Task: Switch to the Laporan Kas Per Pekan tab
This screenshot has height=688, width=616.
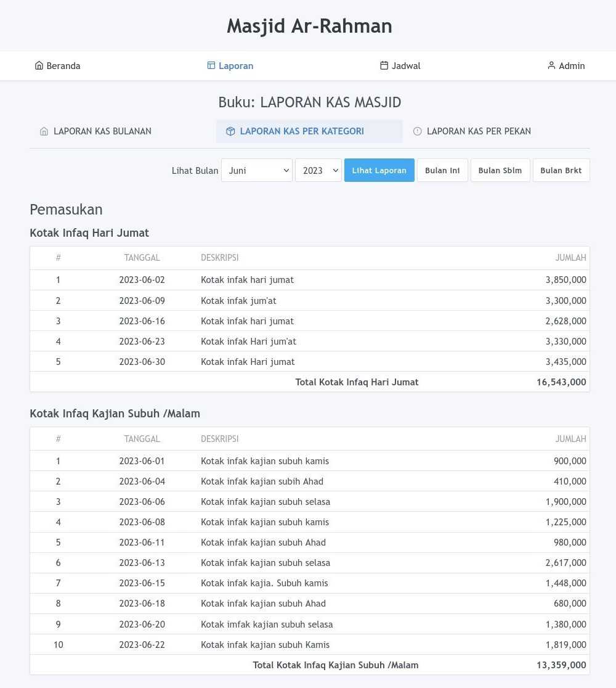Action: (479, 131)
